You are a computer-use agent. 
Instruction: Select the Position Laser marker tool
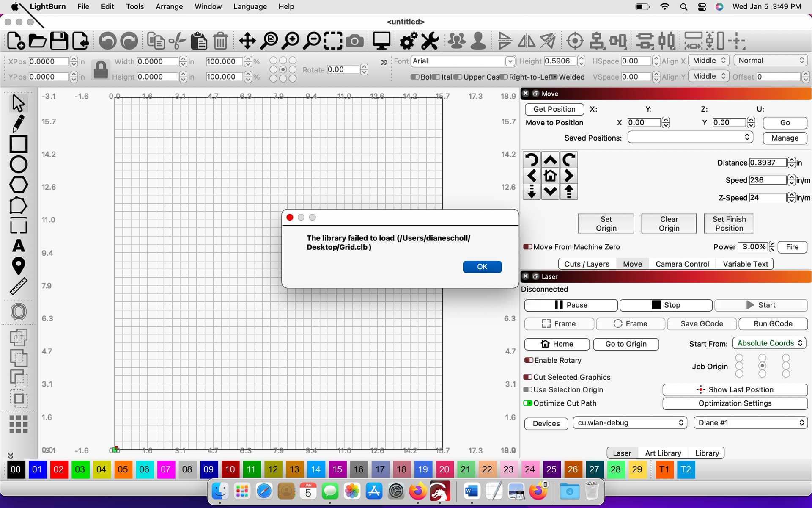coord(18,266)
